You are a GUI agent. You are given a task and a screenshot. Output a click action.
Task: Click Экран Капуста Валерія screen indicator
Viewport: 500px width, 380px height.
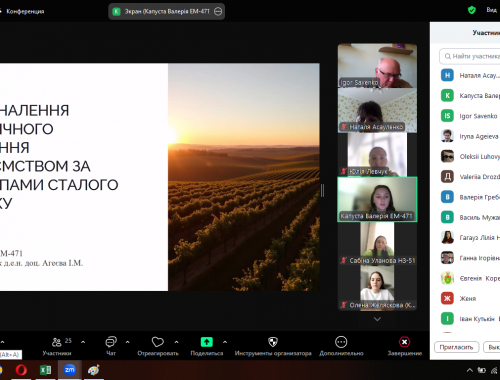(x=166, y=11)
